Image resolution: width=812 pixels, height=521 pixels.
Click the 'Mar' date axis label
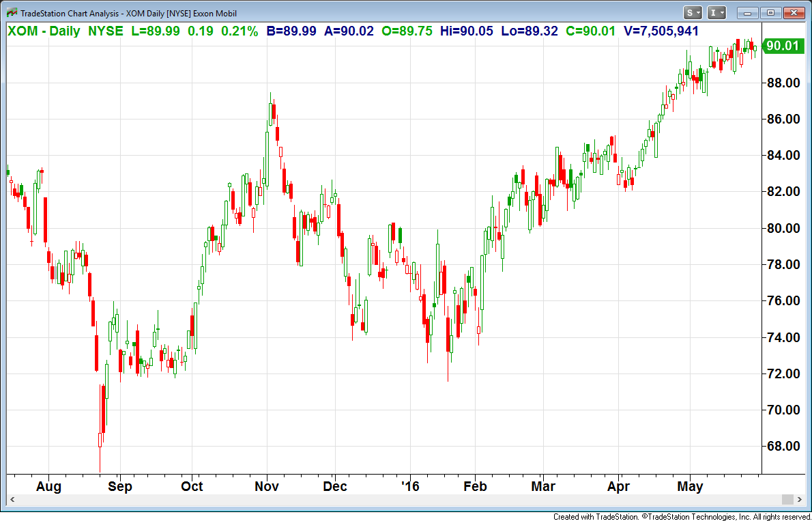click(542, 487)
